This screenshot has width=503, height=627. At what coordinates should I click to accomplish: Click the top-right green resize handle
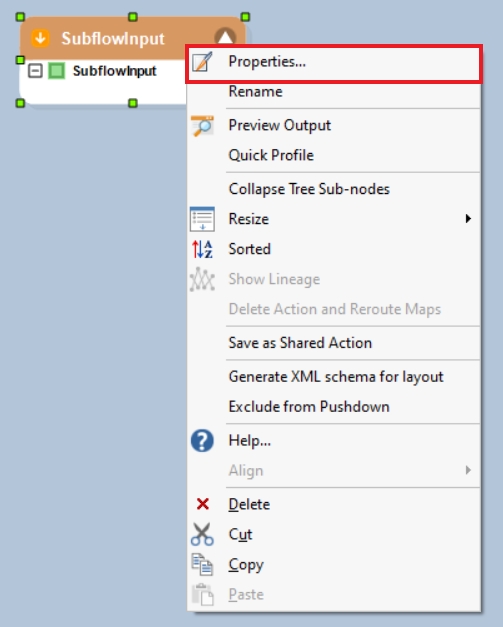click(246, 17)
